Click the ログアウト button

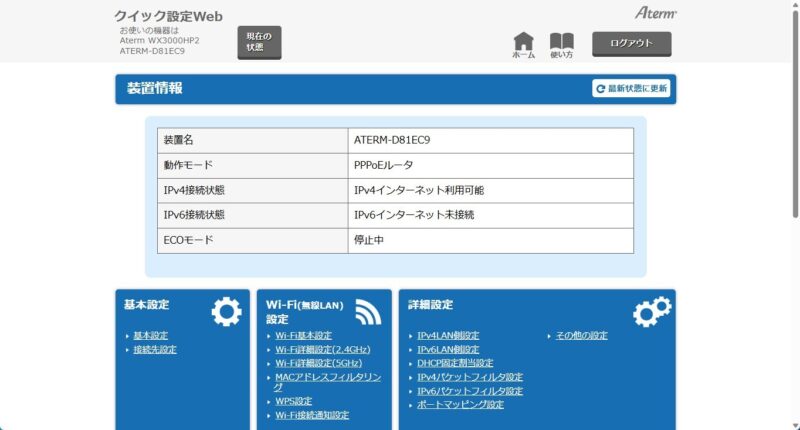point(631,43)
